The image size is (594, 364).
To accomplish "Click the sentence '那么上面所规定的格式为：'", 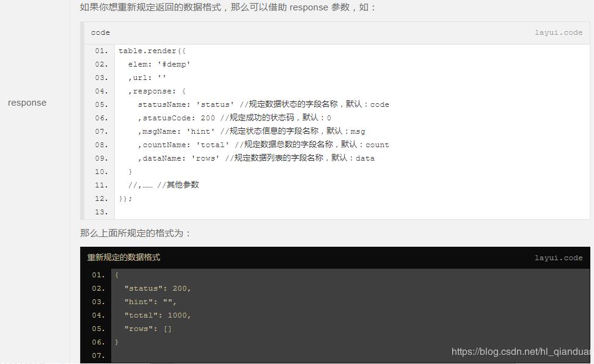I will pos(135,233).
